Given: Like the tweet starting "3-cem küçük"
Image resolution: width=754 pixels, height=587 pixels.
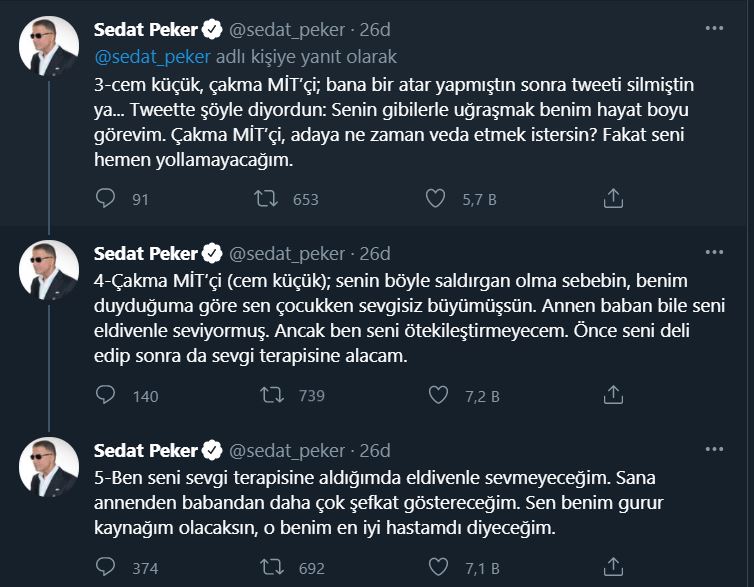Looking at the screenshot, I should pos(435,199).
